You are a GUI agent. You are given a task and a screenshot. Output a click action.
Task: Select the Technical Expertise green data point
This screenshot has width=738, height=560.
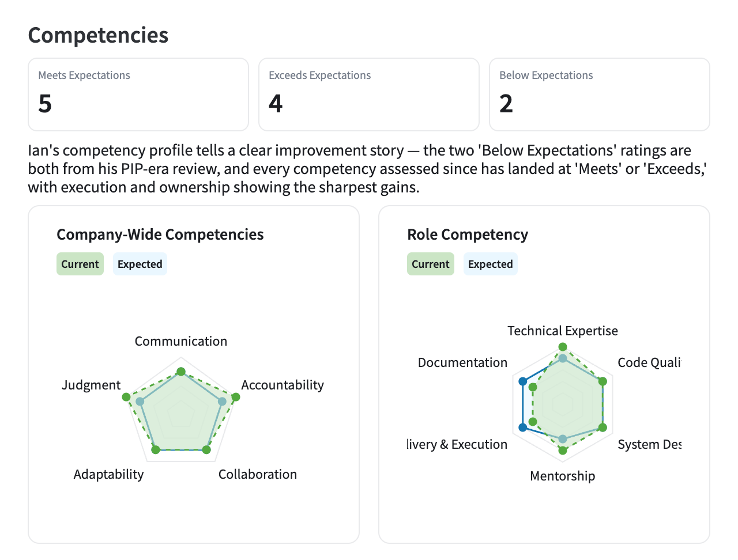coord(563,347)
